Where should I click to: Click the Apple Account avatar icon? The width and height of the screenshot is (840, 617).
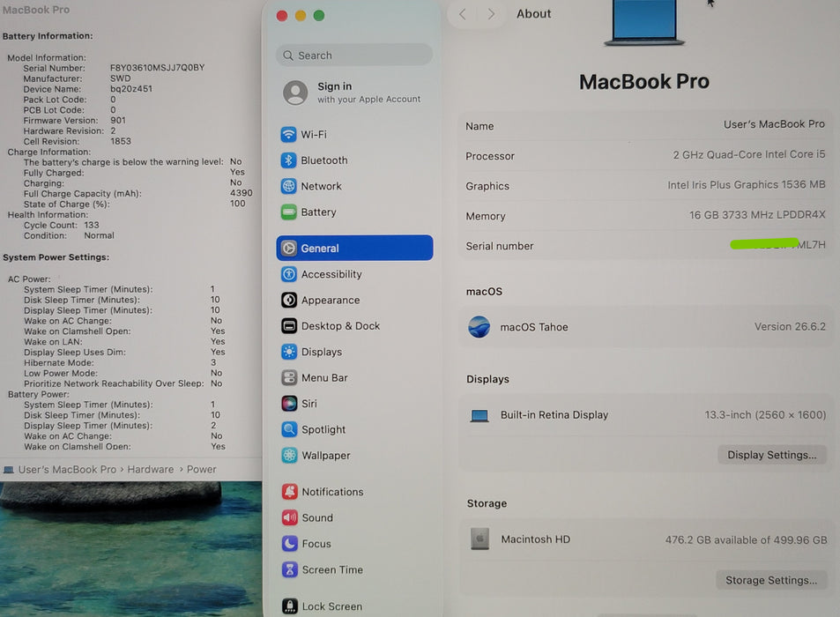tap(295, 93)
